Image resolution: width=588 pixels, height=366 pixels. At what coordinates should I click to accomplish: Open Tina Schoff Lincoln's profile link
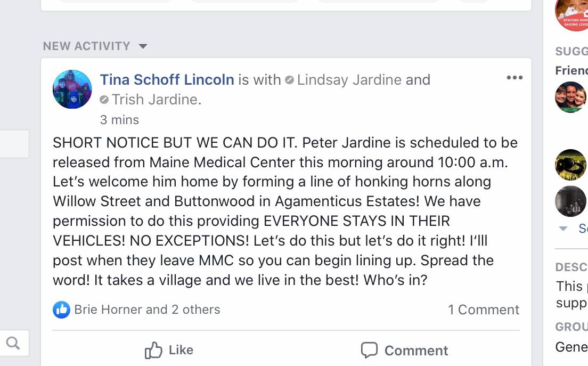pos(167,80)
